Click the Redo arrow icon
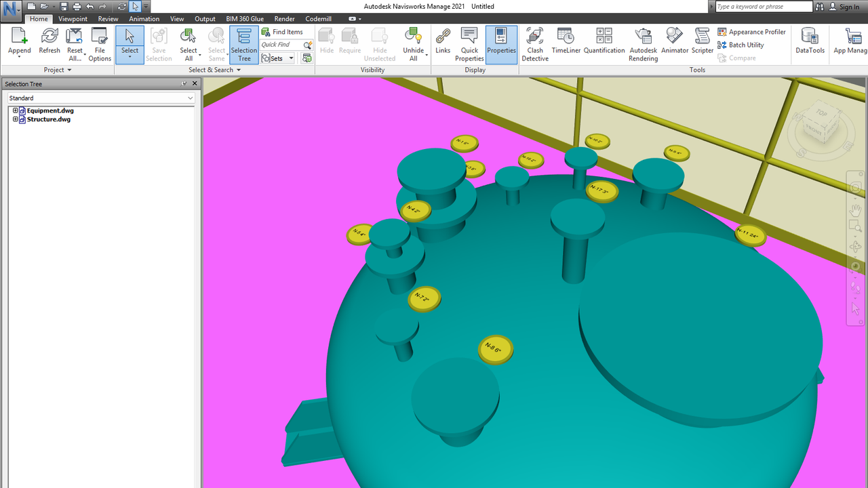This screenshot has width=868, height=488. click(102, 6)
